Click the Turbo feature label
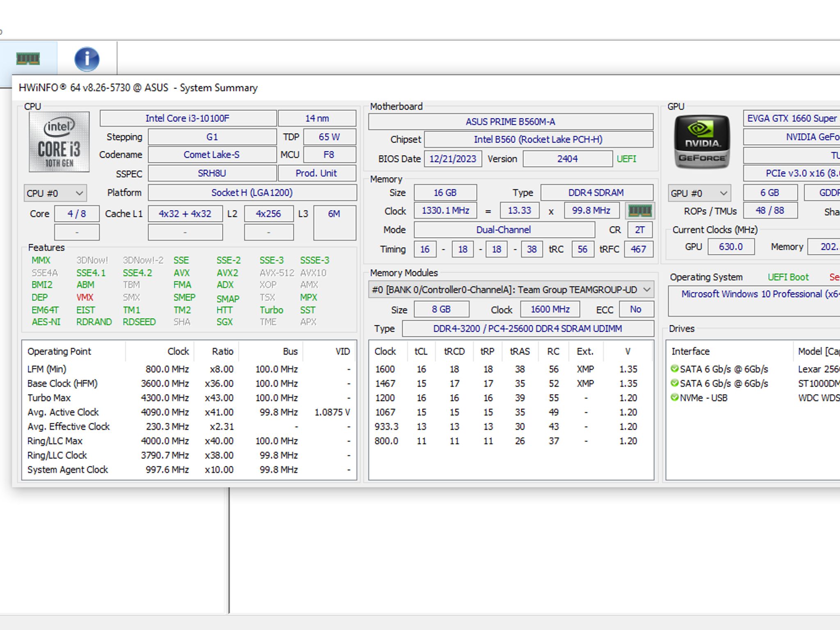The width and height of the screenshot is (840, 630). click(271, 310)
